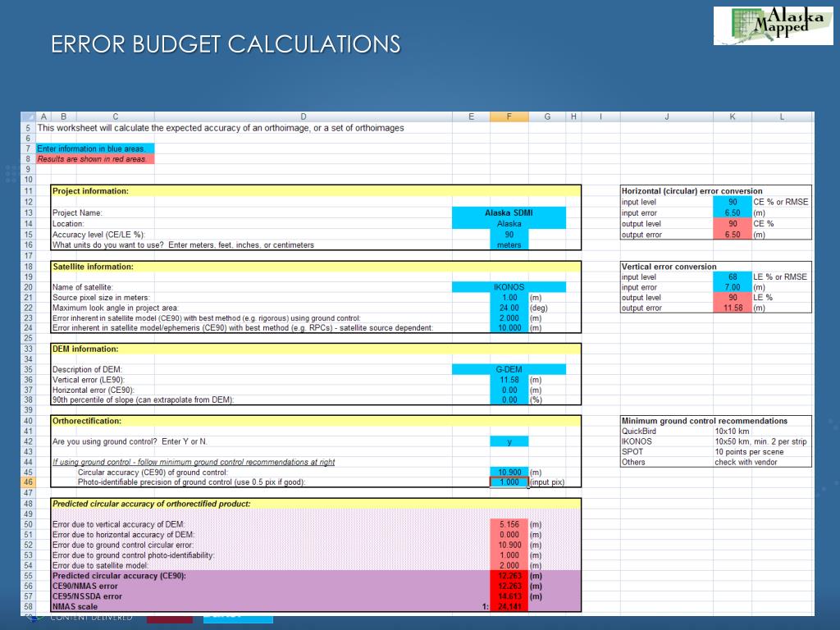840x630 pixels.
Task: Click the underlined 'If using ground control' note
Action: tap(194, 462)
